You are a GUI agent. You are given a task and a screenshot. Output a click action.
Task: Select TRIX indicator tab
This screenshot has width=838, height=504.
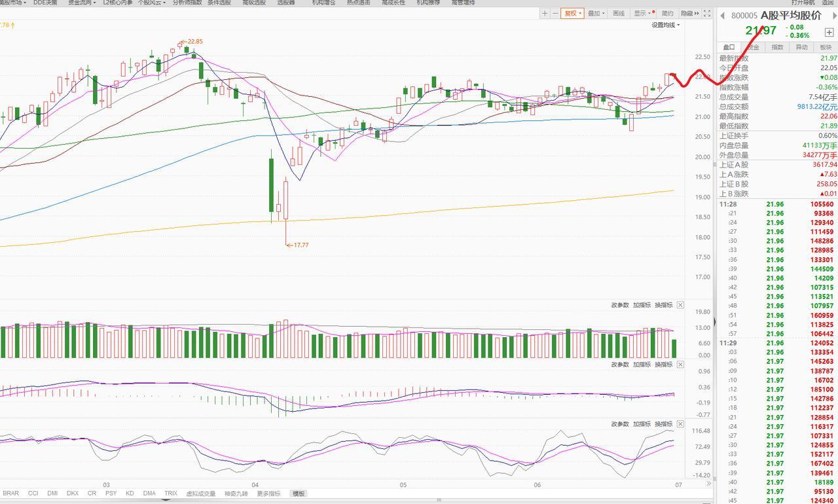(x=171, y=494)
